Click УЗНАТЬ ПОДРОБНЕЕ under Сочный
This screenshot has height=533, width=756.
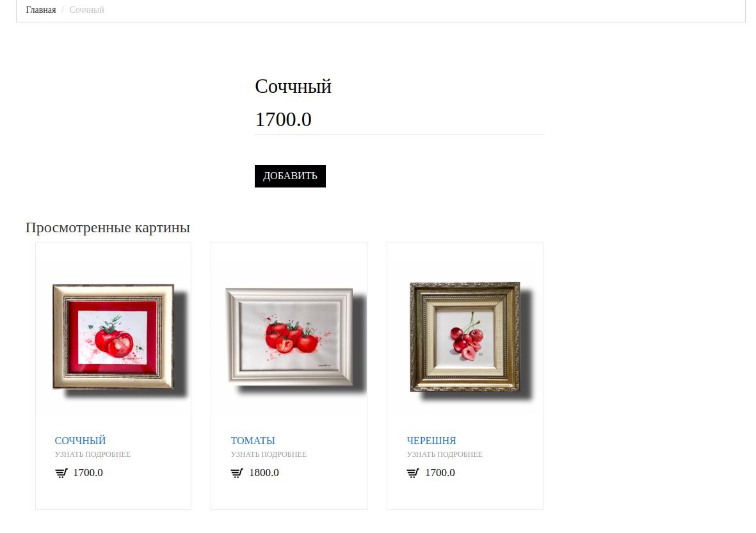93,454
